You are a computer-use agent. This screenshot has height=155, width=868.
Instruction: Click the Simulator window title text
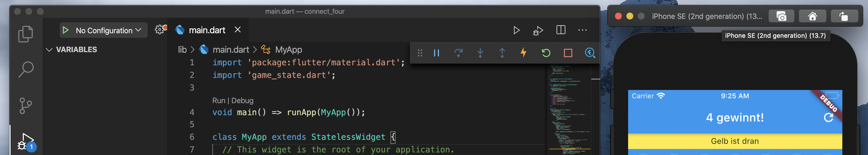[x=707, y=16]
